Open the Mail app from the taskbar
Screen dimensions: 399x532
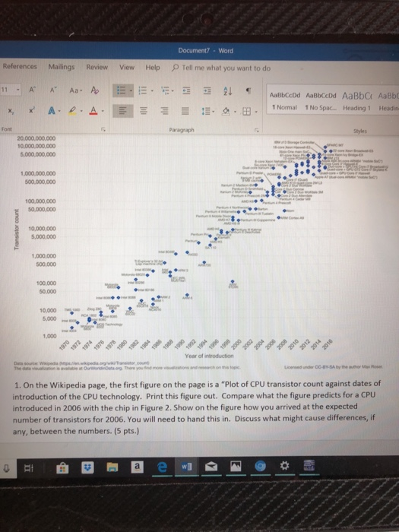click(x=212, y=467)
